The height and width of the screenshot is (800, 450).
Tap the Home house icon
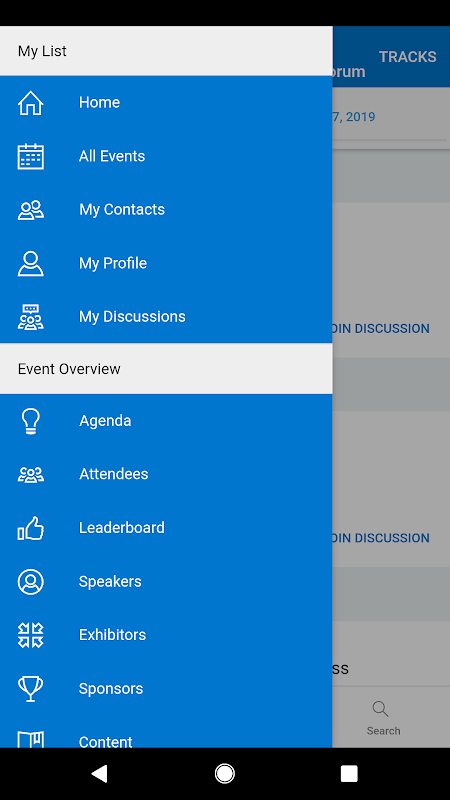coord(31,103)
